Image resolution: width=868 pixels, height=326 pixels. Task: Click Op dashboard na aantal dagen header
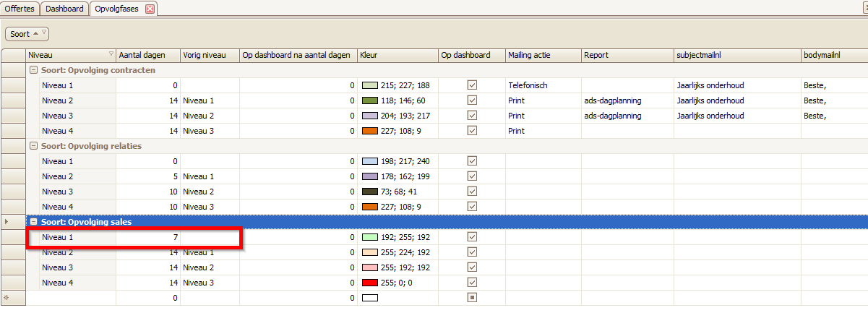click(x=298, y=55)
